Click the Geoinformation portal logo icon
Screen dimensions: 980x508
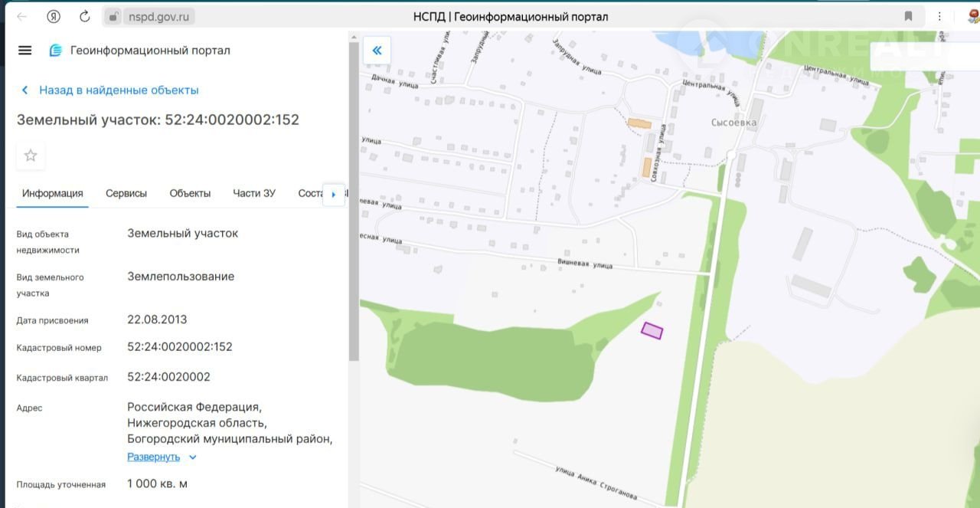click(55, 51)
